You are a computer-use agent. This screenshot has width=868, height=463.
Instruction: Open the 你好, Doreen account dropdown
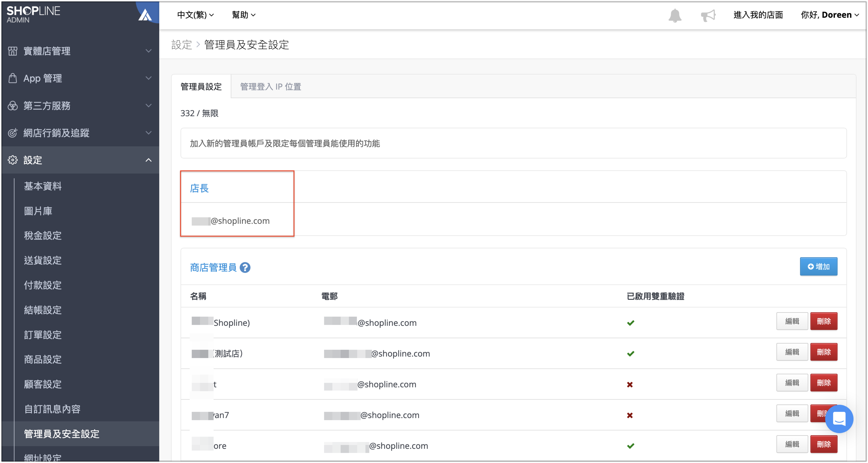[x=830, y=15]
